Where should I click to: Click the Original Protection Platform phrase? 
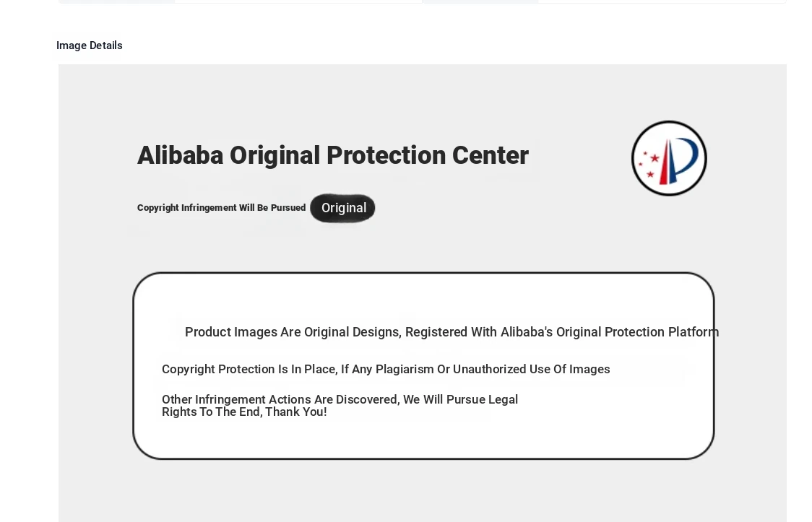[x=637, y=332]
